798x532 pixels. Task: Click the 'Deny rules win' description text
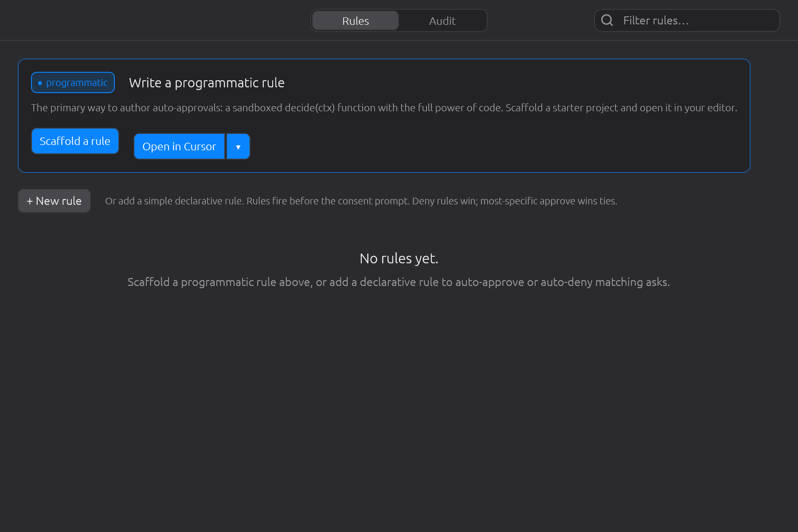pos(361,201)
